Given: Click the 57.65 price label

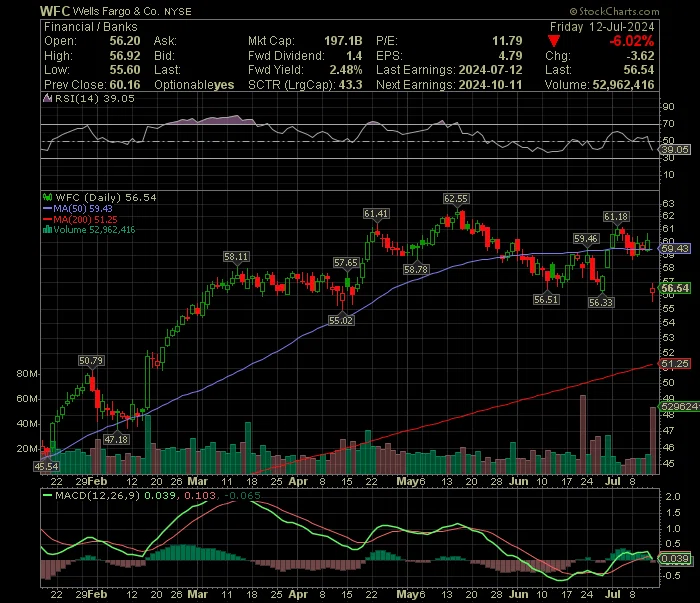Looking at the screenshot, I should point(346,263).
